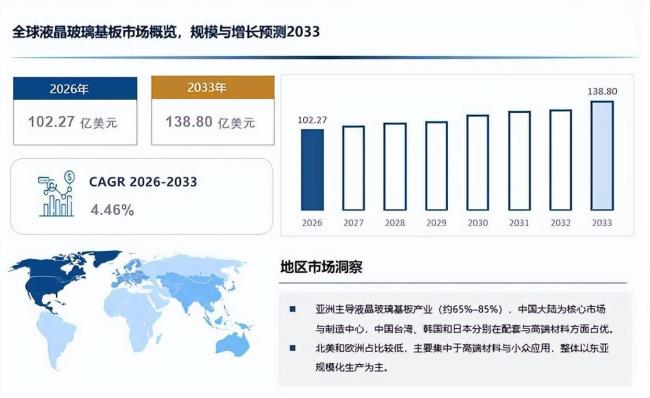Click text 北美和欧洲占比较低
This screenshot has height=398, width=650.
click(x=359, y=348)
